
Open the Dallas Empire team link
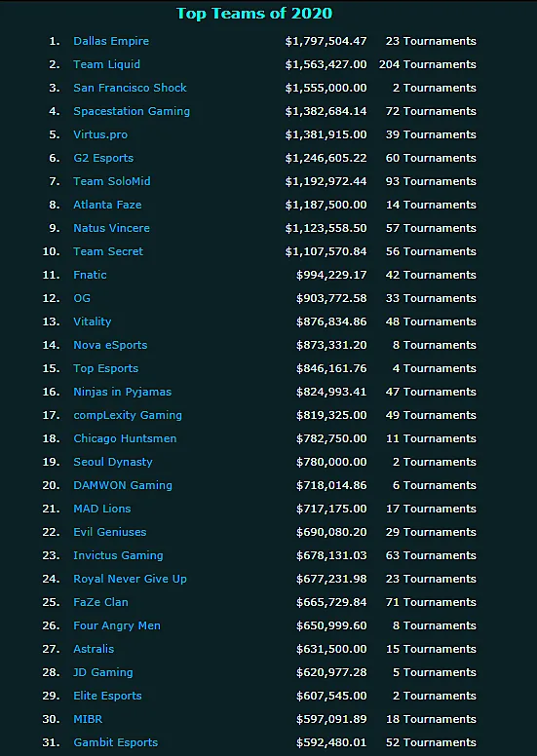click(x=111, y=41)
